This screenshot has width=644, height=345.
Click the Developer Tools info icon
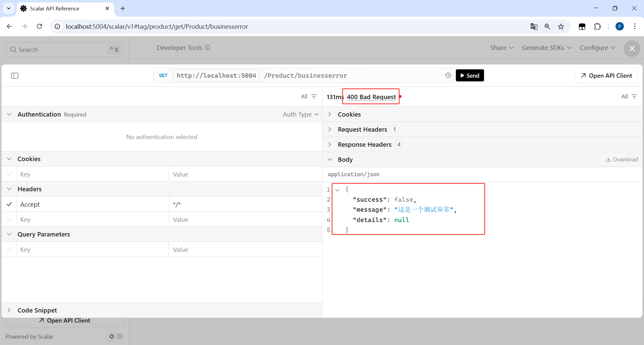208,48
